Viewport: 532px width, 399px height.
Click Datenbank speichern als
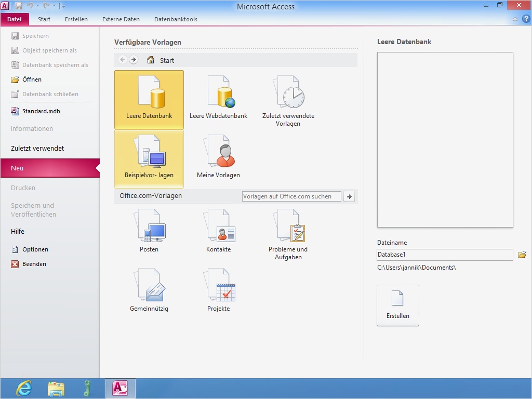pyautogui.click(x=49, y=65)
